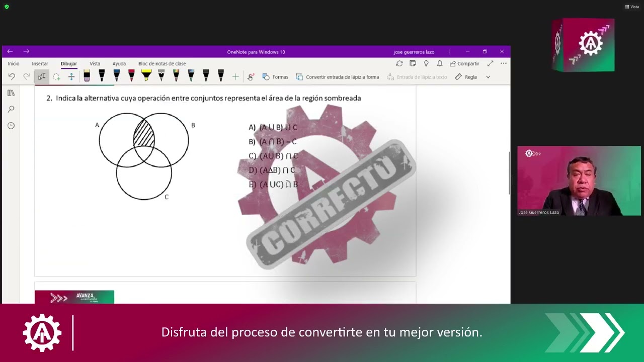Image resolution: width=644 pixels, height=362 pixels.
Task: Open the Formas shapes gallery
Action: click(x=275, y=77)
